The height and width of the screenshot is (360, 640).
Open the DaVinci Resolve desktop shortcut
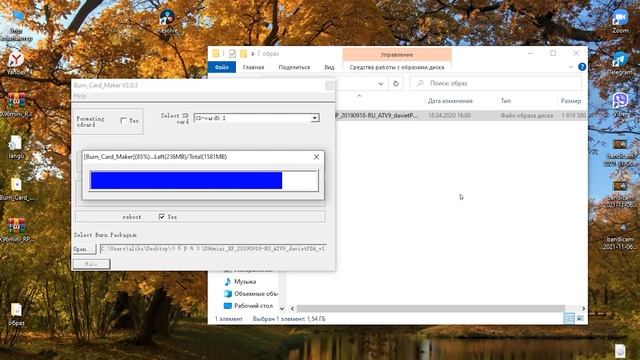coord(167,21)
